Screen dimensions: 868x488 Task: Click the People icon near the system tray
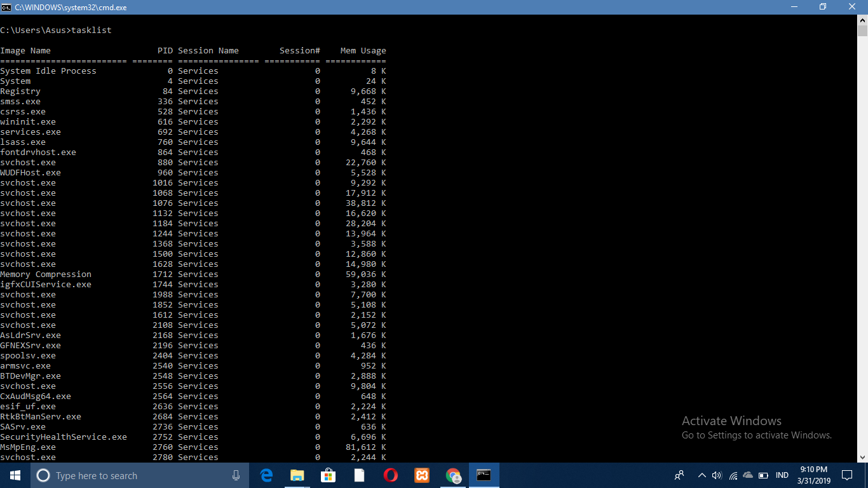pyautogui.click(x=679, y=475)
